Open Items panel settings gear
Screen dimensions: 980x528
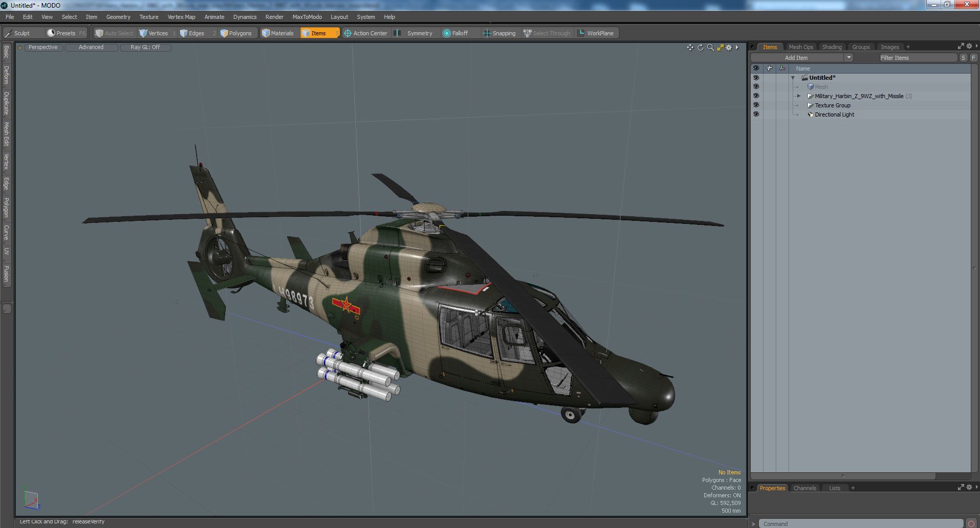point(969,46)
